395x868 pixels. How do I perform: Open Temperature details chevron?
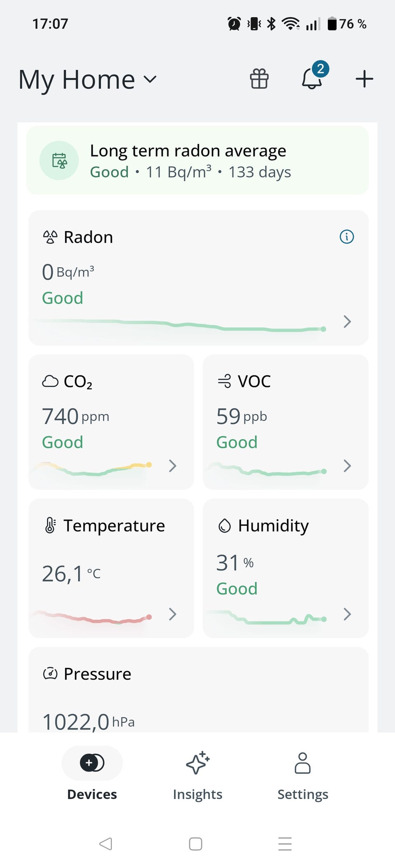(x=172, y=614)
